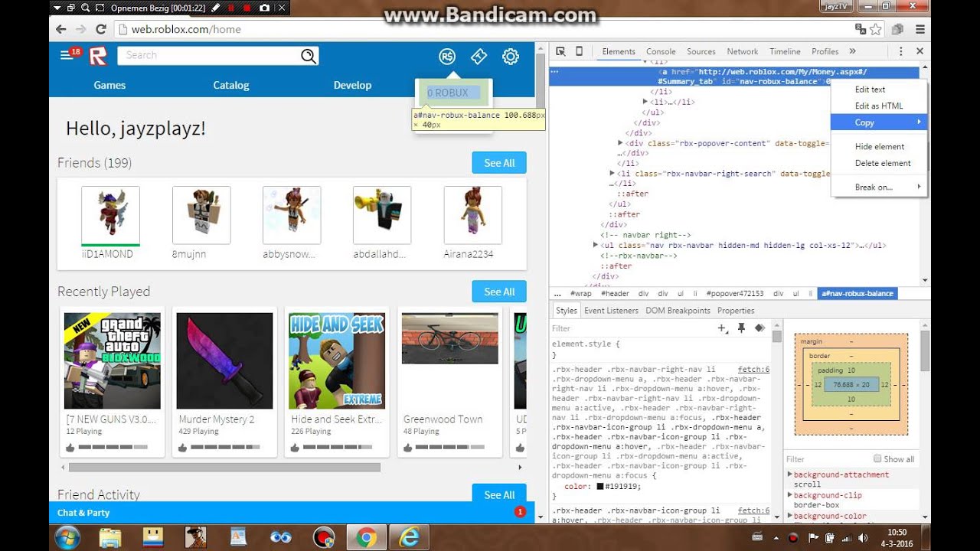The width and height of the screenshot is (980, 551).
Task: Go back with browser back arrow
Action: click(x=60, y=29)
